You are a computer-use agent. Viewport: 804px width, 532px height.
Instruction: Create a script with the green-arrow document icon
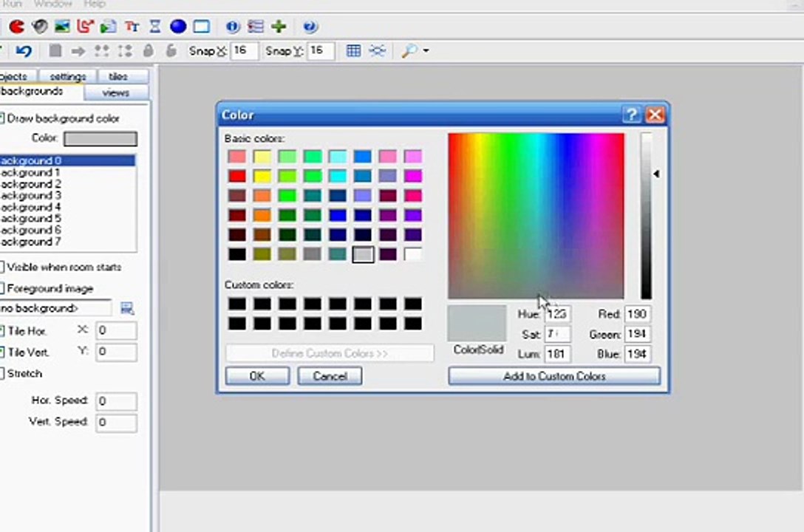tap(108, 26)
